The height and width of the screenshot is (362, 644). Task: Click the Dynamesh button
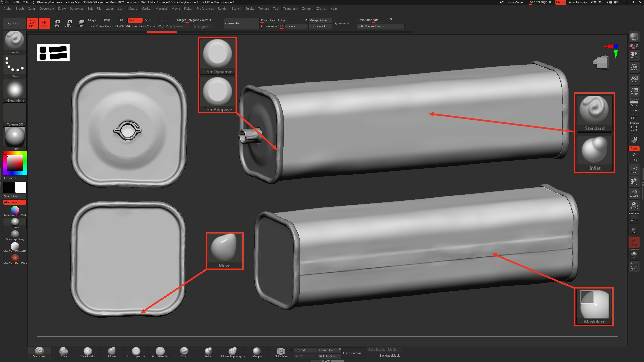pyautogui.click(x=344, y=23)
